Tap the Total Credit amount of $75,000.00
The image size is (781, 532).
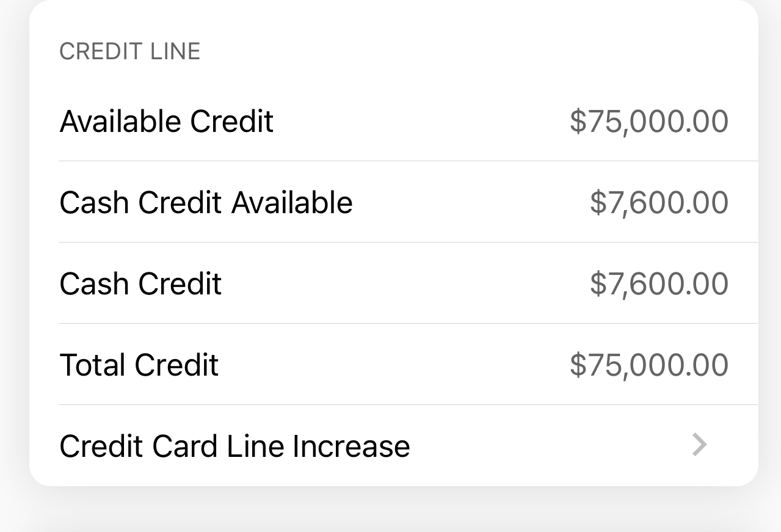(648, 365)
